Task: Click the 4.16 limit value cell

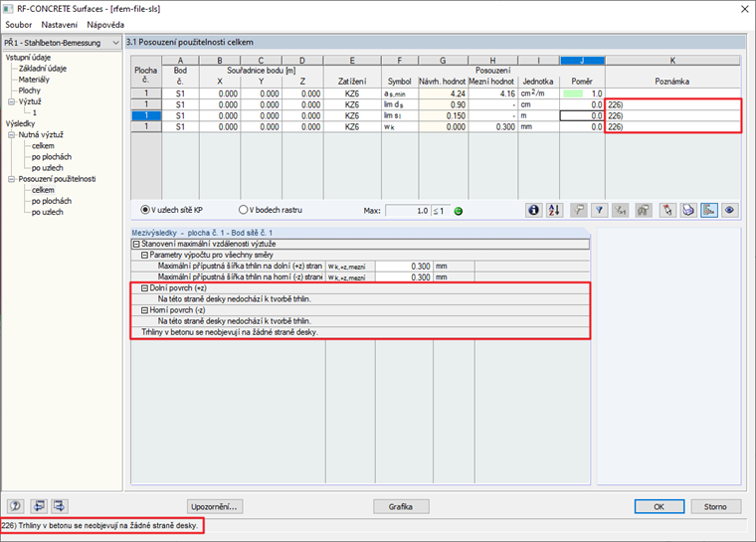Action: point(492,93)
